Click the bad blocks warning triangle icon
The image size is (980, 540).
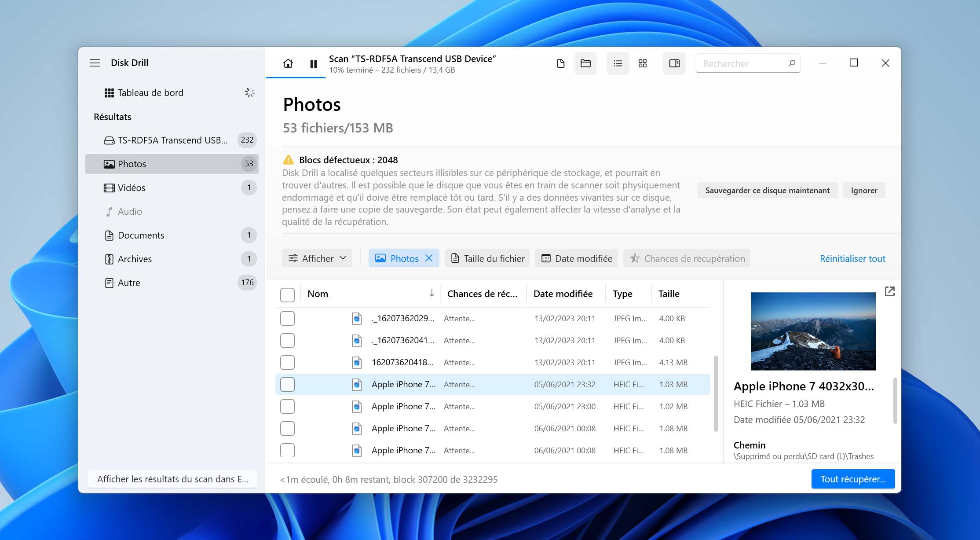(288, 159)
